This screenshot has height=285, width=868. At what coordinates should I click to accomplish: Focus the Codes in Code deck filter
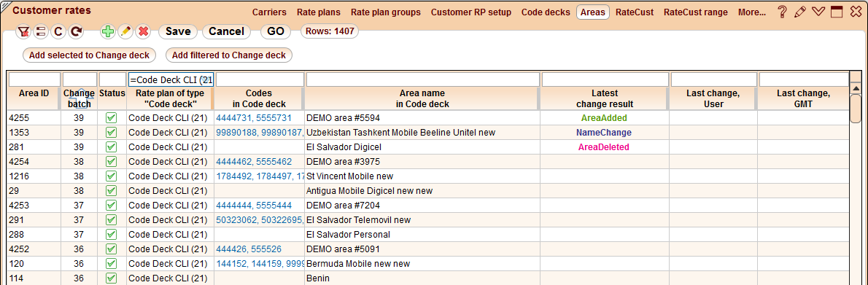click(x=260, y=79)
